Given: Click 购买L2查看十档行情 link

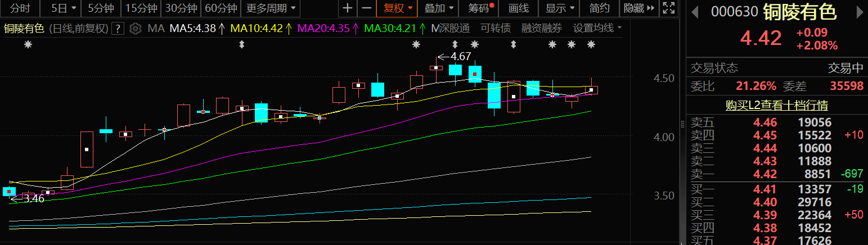Looking at the screenshot, I should 776,105.
